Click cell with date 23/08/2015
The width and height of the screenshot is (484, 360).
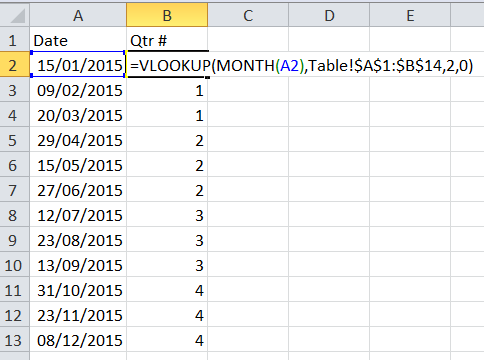[78, 240]
